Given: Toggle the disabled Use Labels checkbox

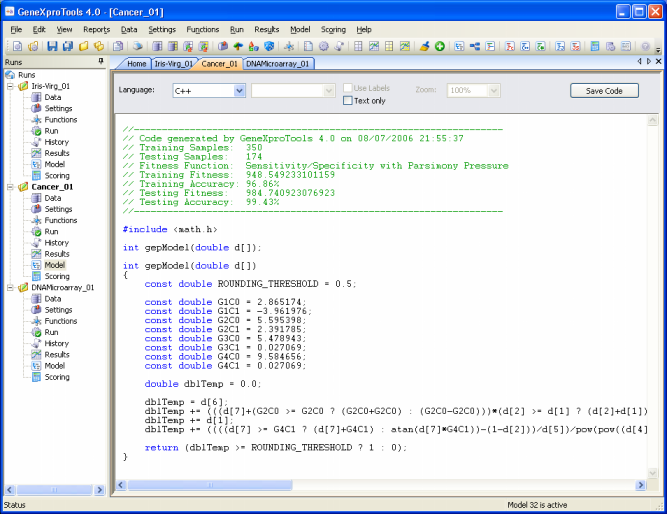Looking at the screenshot, I should click(x=348, y=88).
